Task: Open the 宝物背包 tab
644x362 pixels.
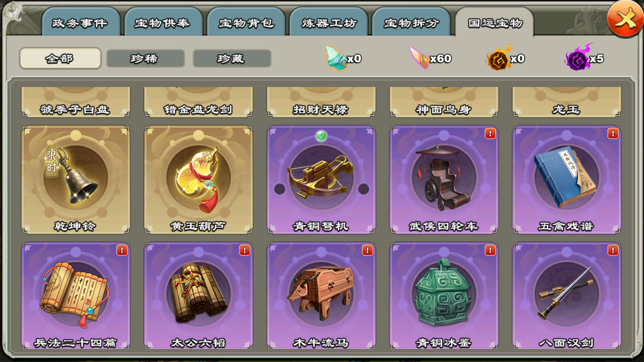Action: [x=246, y=23]
